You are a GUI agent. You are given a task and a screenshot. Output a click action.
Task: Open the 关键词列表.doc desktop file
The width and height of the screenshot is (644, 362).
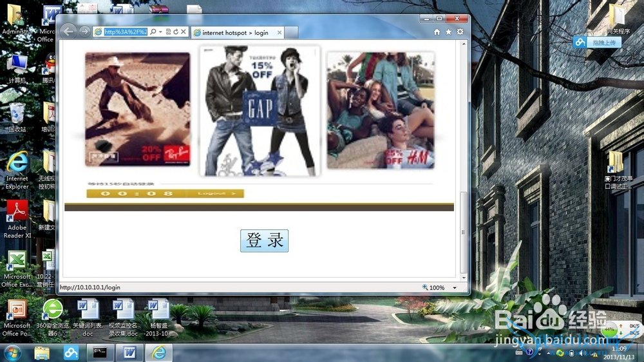click(88, 317)
